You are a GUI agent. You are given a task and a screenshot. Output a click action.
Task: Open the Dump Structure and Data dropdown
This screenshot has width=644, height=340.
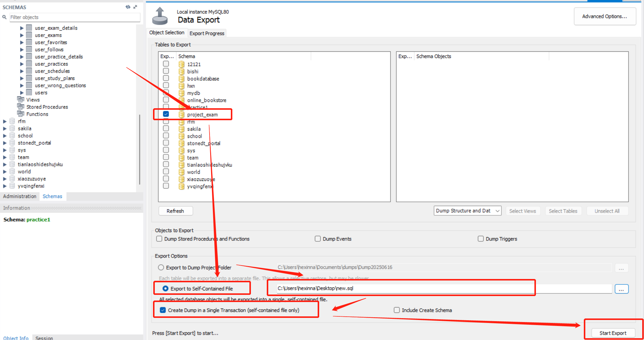(x=467, y=211)
